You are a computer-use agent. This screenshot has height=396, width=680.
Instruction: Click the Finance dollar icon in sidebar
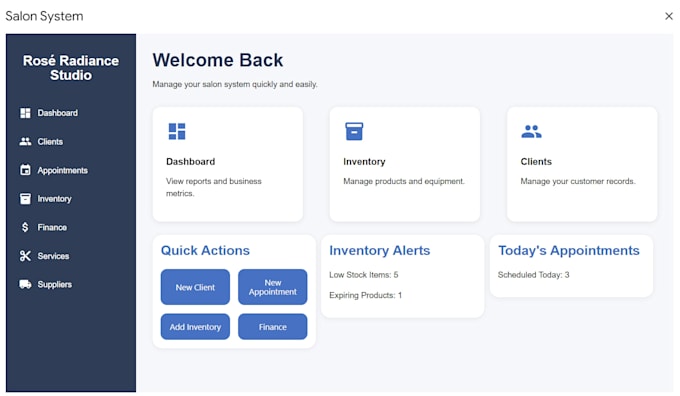(x=25, y=227)
